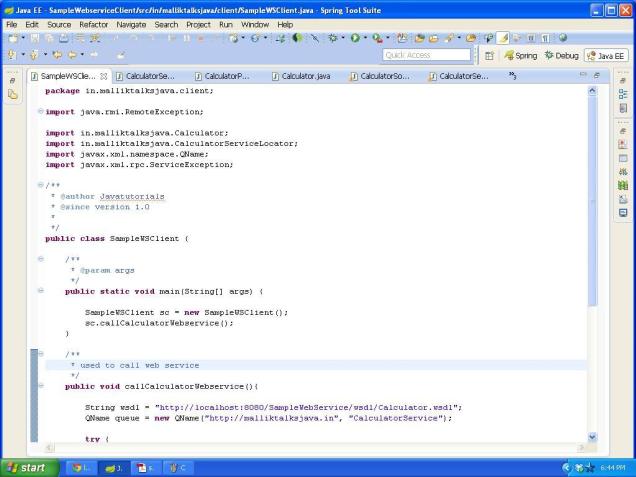636x477 pixels.
Task: Open the Refactor menu
Action: click(93, 24)
